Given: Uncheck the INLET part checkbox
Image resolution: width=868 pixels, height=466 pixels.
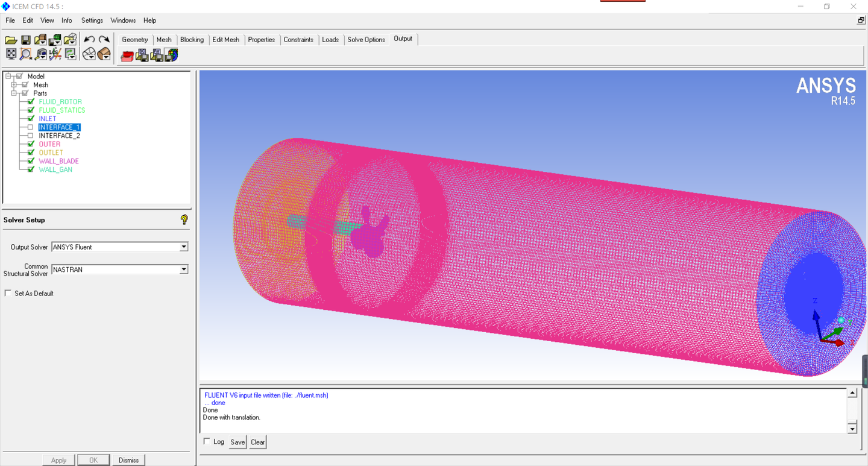Looking at the screenshot, I should point(31,119).
